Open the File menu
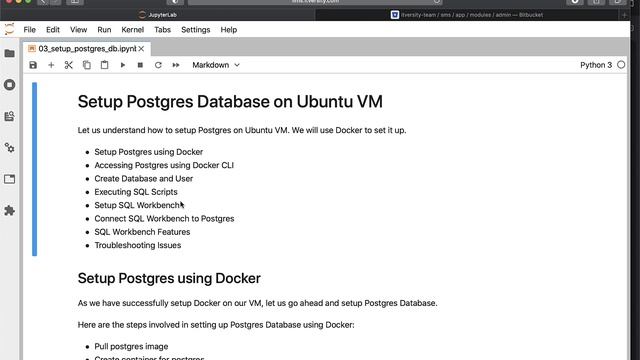Viewport: 640px width, 360px height. 29,30
